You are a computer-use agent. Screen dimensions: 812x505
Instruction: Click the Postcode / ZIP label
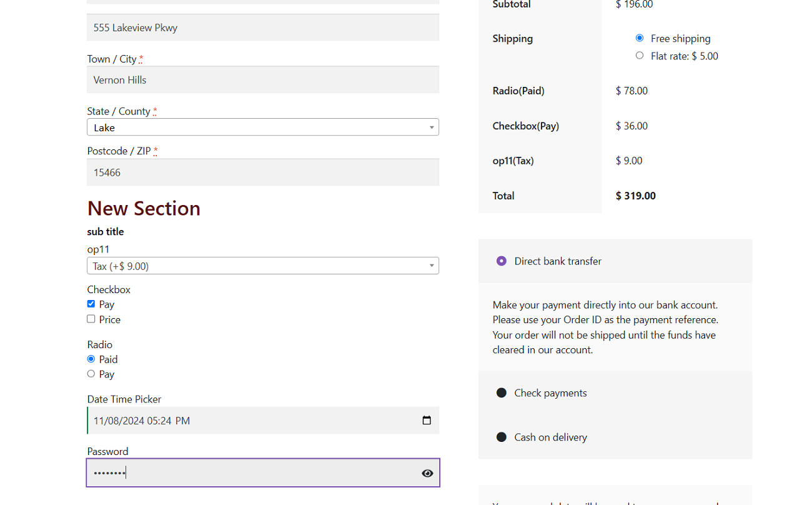[119, 151]
